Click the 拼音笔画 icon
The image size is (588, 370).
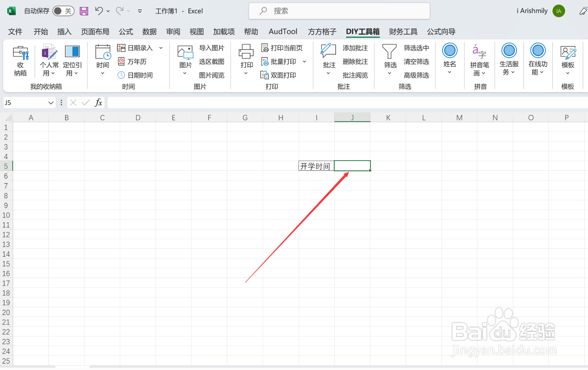480,51
